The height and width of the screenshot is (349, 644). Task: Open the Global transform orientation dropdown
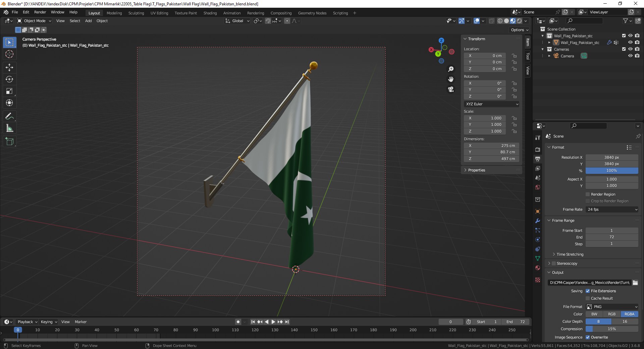(237, 21)
